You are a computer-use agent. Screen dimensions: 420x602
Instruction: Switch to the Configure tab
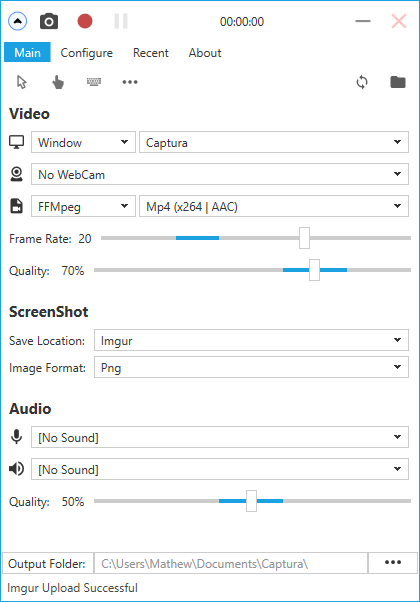[x=86, y=53]
